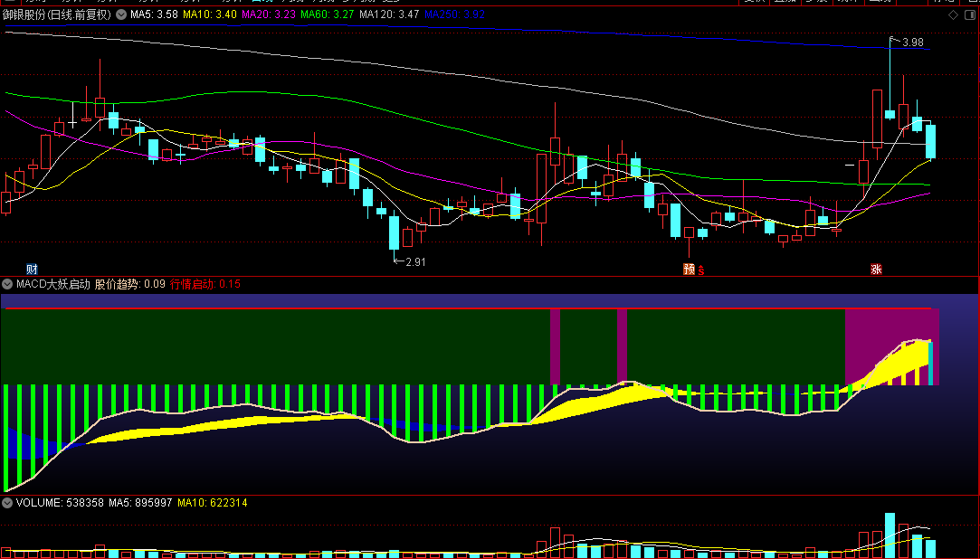Click the 2.91 low price annotation

point(414,261)
